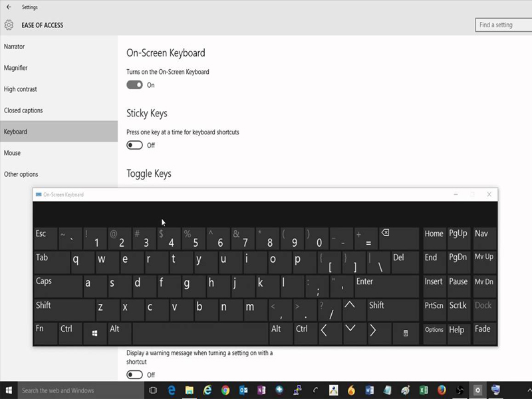Open OneNote from the taskbar
Screen dimensions: 532x399
261,389
